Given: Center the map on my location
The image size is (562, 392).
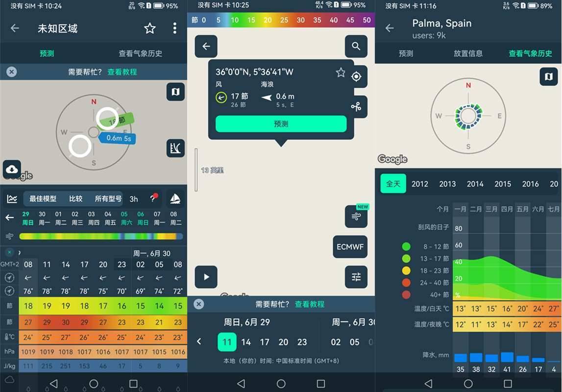Looking at the screenshot, I should pyautogui.click(x=356, y=76).
